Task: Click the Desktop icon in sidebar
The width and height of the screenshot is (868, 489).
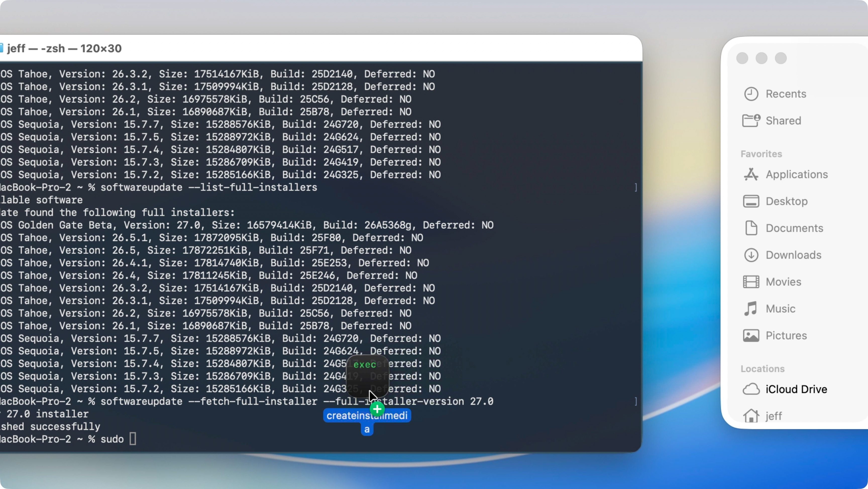Action: click(x=751, y=201)
